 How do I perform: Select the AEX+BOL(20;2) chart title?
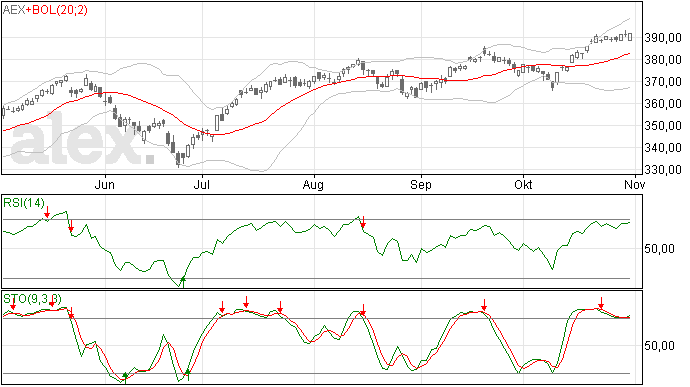[45, 10]
